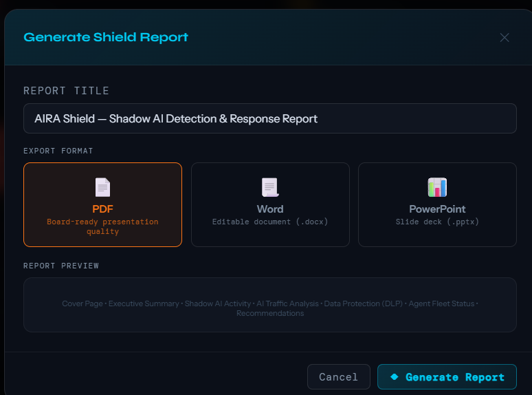Select the Word export format card
The image size is (532, 395).
point(270,205)
